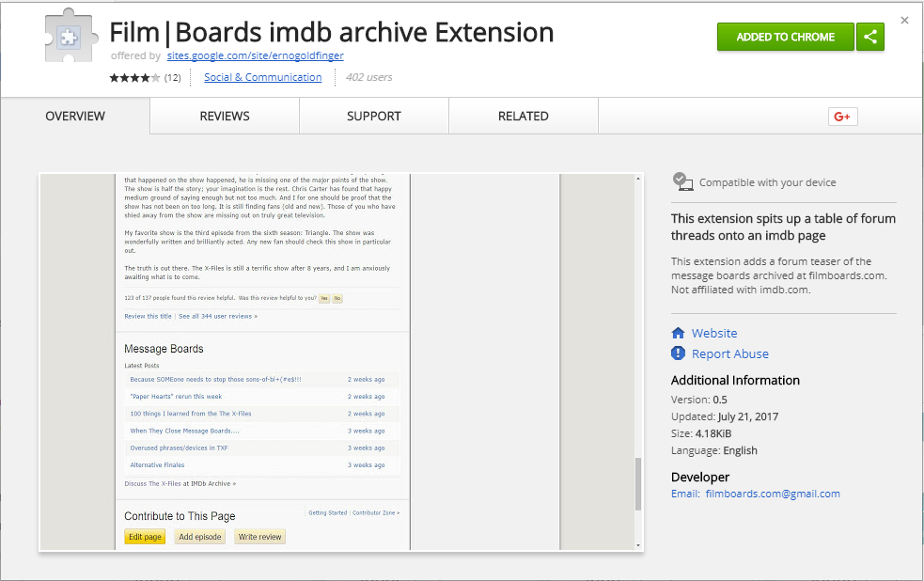Click the Edit page button in screenshot

145,537
